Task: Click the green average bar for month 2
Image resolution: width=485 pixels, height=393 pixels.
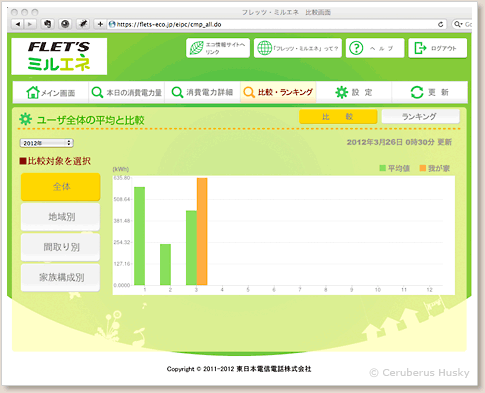Action: [x=165, y=265]
